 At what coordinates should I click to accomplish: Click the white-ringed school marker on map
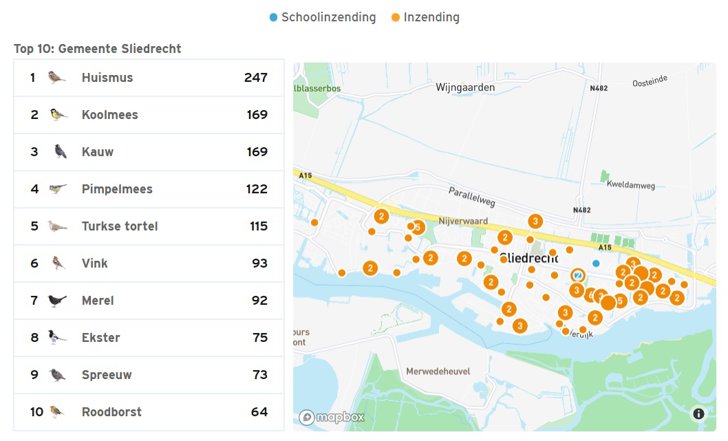pos(578,276)
